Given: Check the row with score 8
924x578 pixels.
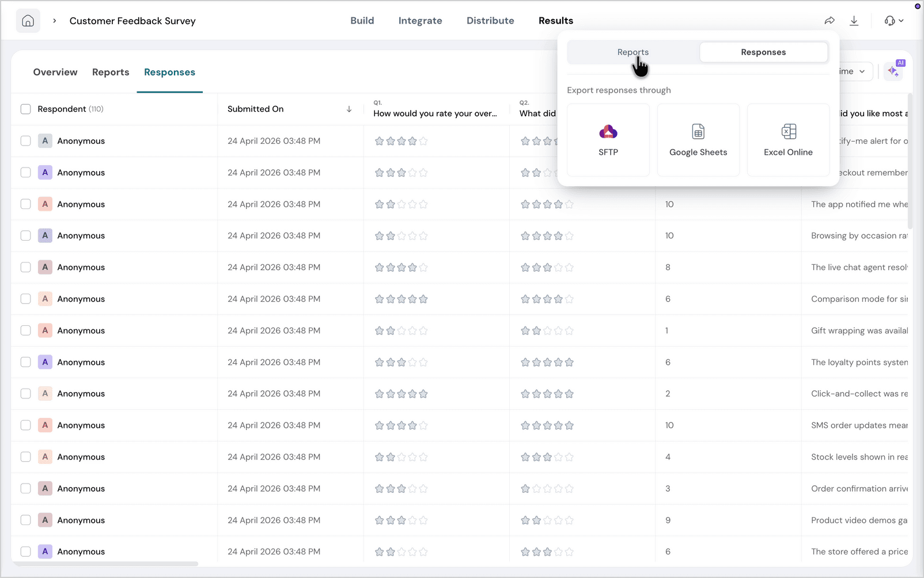Looking at the screenshot, I should tap(25, 267).
